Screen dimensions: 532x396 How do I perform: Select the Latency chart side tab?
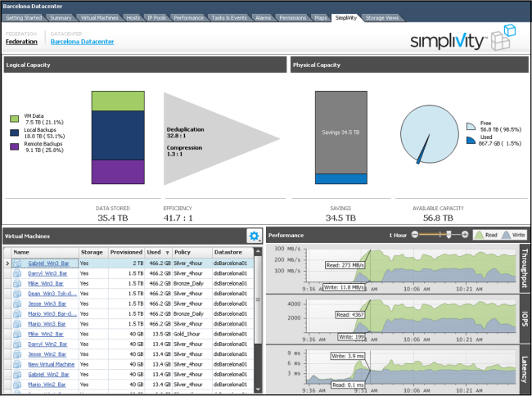click(525, 370)
